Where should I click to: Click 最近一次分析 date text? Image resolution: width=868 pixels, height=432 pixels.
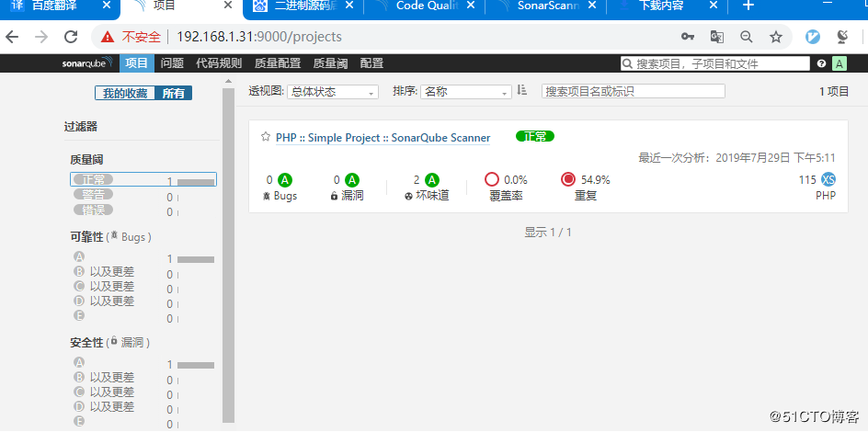737,158
